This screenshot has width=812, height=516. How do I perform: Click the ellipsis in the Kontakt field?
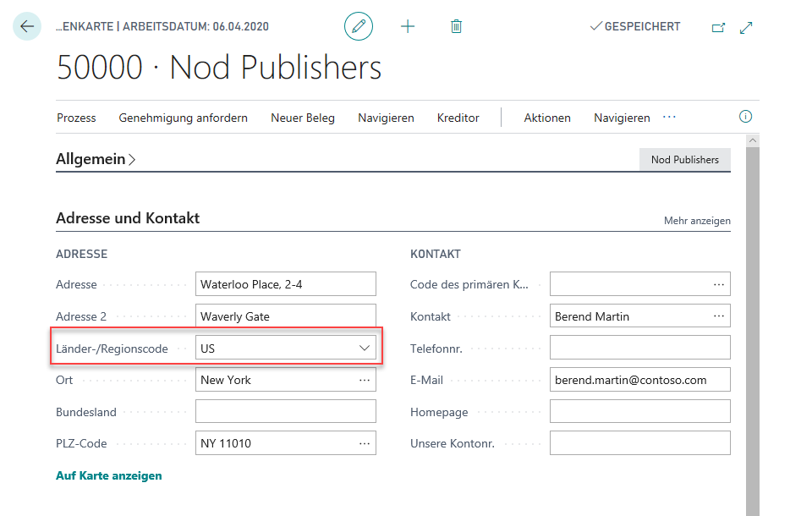(719, 316)
